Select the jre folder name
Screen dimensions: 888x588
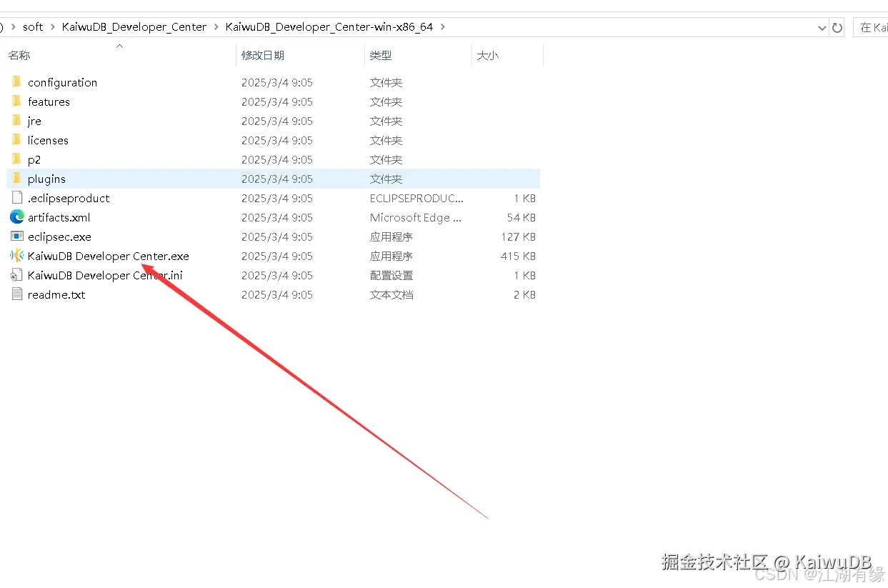(34, 121)
